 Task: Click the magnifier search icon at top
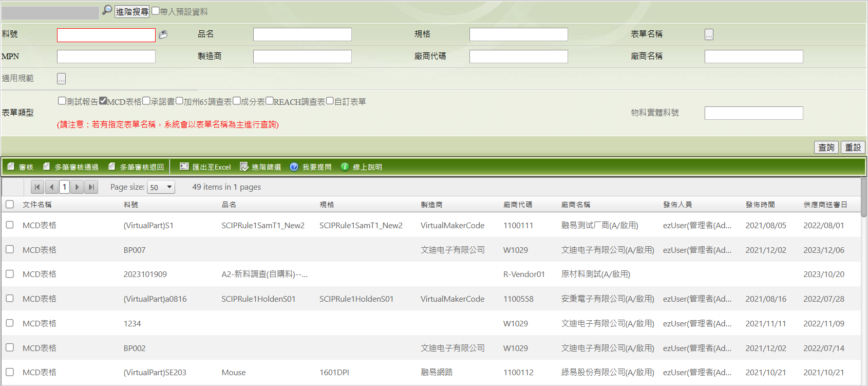point(107,10)
